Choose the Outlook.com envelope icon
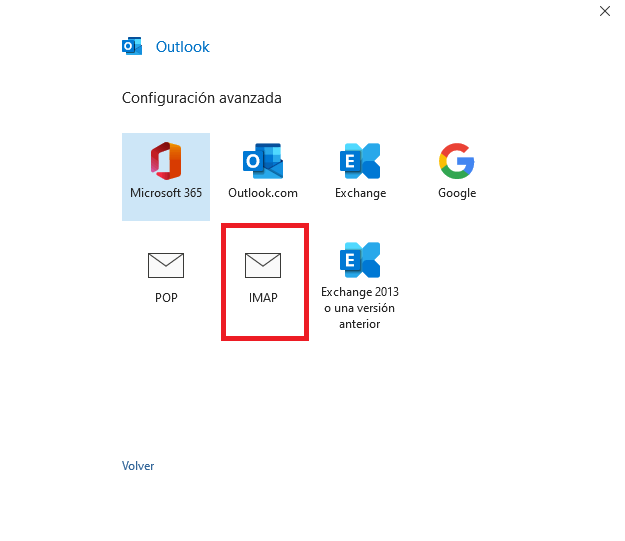Screen dimensions: 625x541 point(263,161)
